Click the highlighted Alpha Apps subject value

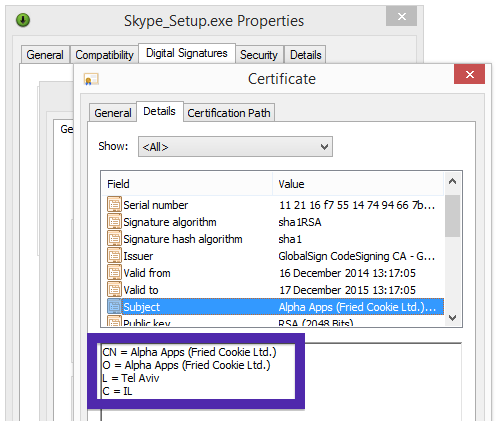pyautogui.click(x=357, y=307)
